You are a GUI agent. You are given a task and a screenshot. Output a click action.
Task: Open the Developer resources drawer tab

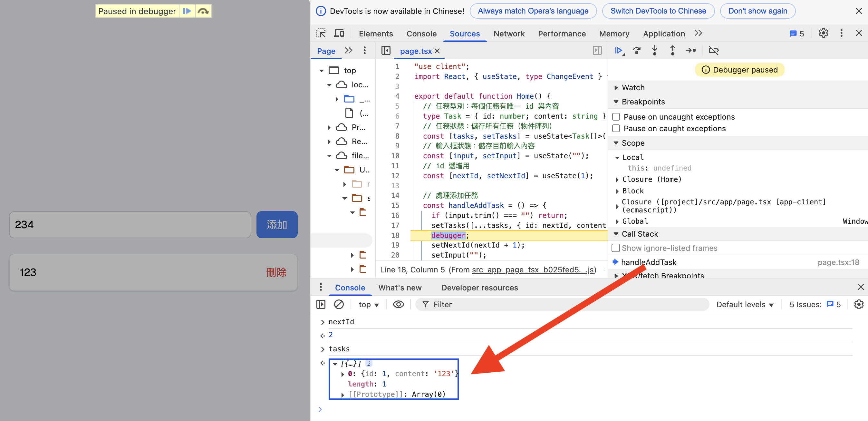click(479, 288)
